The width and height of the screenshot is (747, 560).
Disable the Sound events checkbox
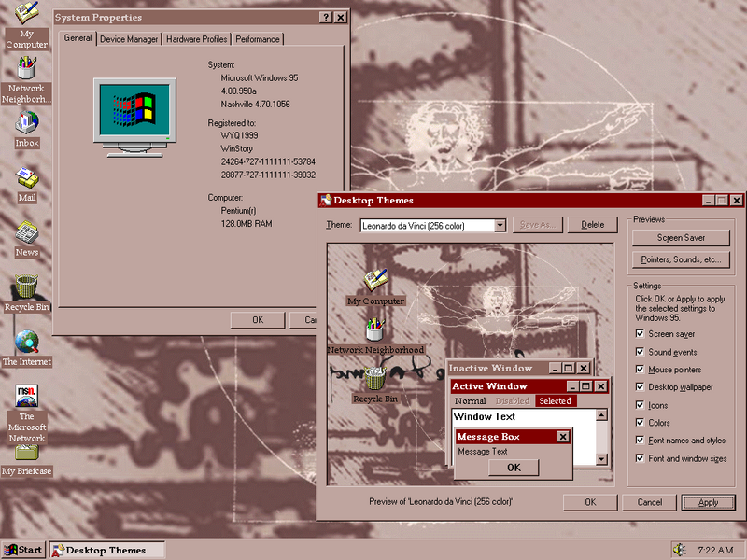641,352
